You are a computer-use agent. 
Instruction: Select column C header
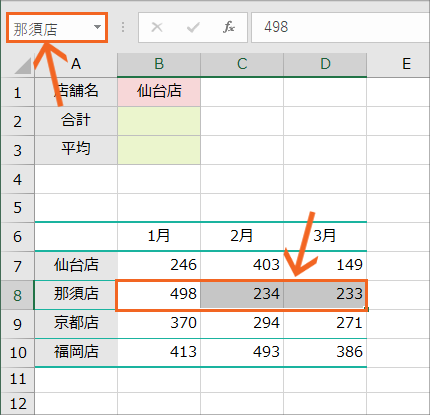pyautogui.click(x=242, y=64)
